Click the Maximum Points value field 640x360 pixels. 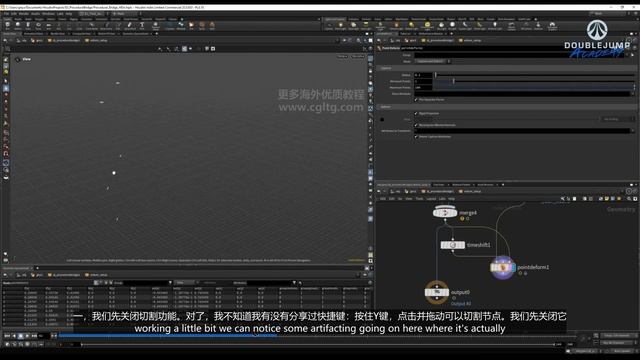pyautogui.click(x=423, y=87)
